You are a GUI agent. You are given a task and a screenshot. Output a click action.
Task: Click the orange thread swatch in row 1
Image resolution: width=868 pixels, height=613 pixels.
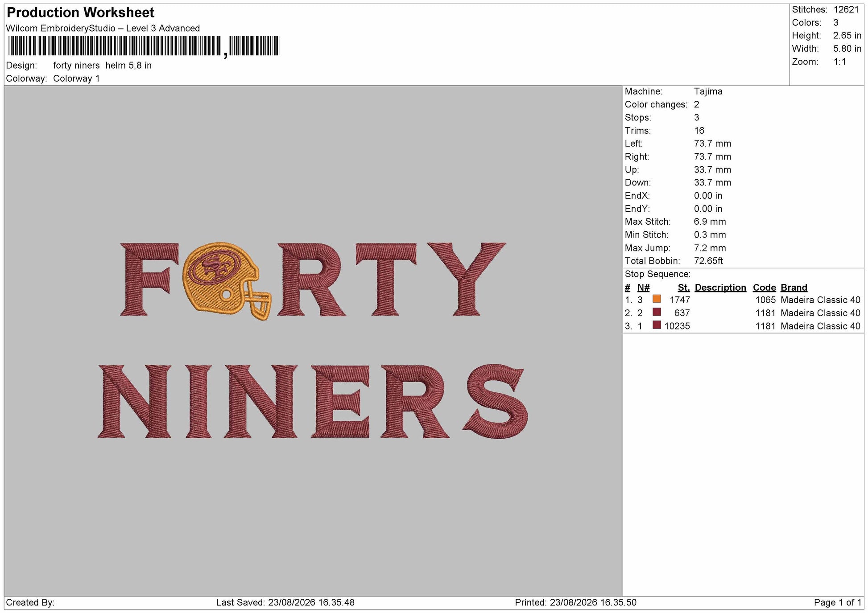(x=657, y=299)
